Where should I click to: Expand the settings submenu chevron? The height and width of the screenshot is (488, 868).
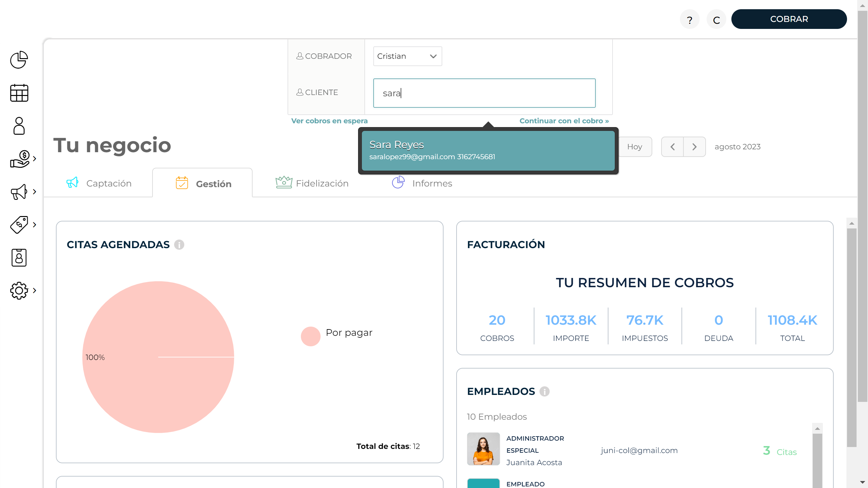coord(34,290)
